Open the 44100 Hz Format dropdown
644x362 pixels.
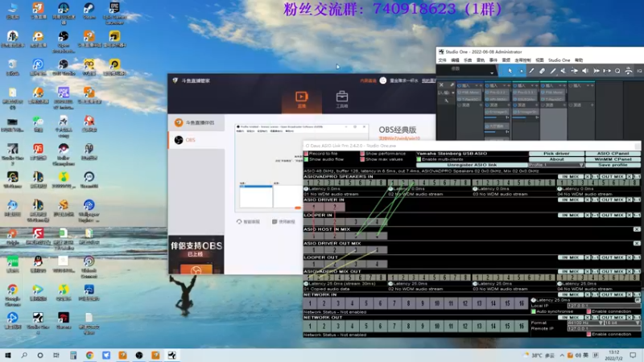[x=585, y=323]
